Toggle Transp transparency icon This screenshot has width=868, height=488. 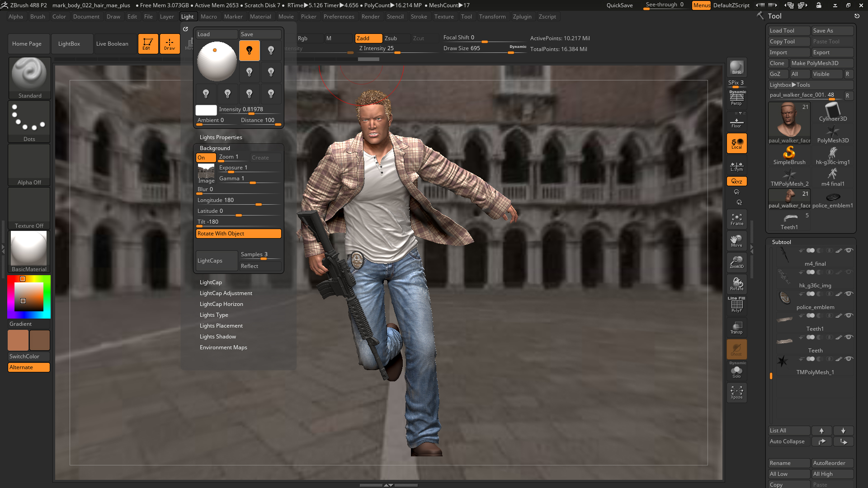click(x=736, y=328)
